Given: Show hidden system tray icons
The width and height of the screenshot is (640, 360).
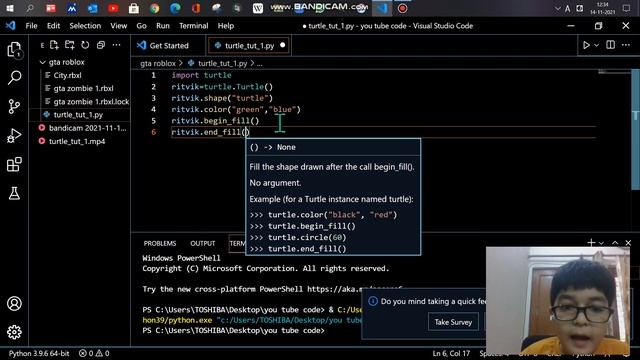Looking at the screenshot, I should pos(558,8).
